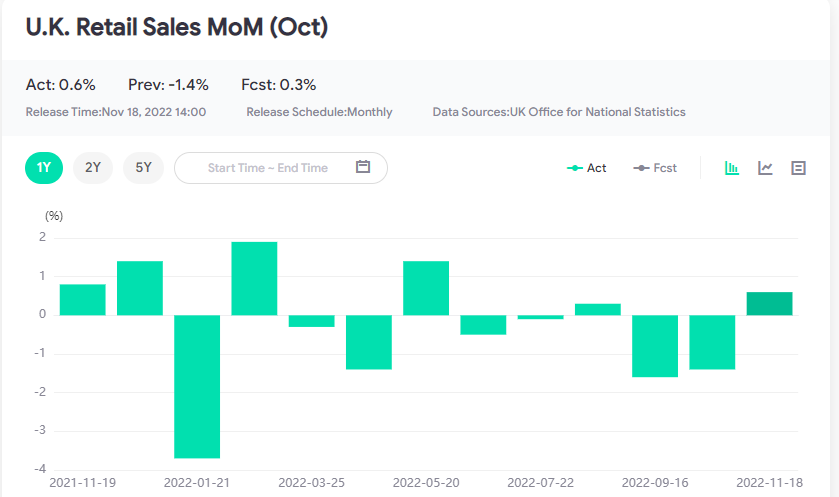Click the Start Time ~ End Time field
Viewport: 839px width, 497px height.
(x=267, y=168)
